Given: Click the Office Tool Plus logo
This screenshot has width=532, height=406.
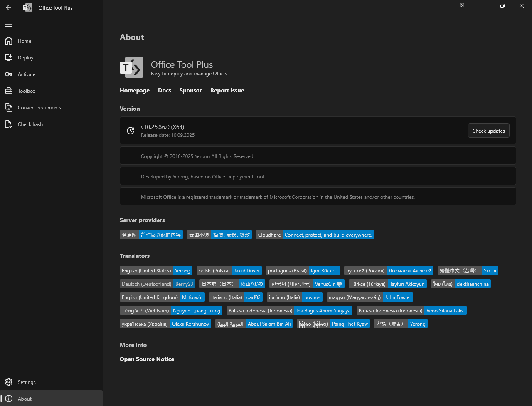Looking at the screenshot, I should pos(131,67).
